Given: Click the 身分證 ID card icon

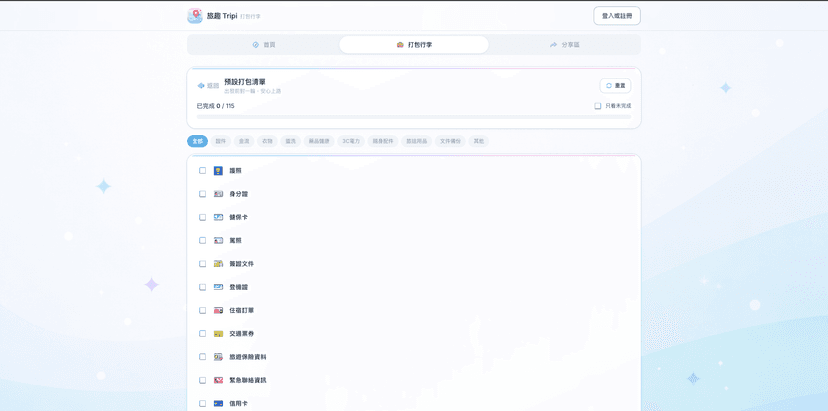Looking at the screenshot, I should pyautogui.click(x=218, y=194).
